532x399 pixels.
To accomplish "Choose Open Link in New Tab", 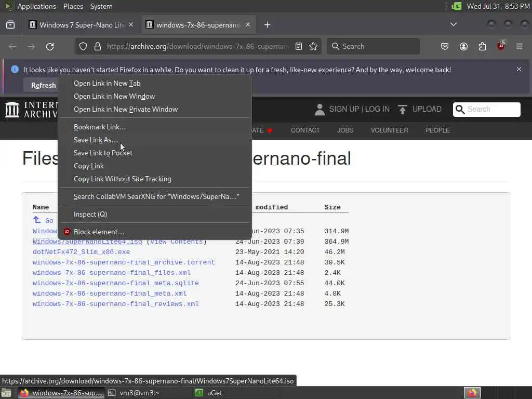I will coord(155,83).
